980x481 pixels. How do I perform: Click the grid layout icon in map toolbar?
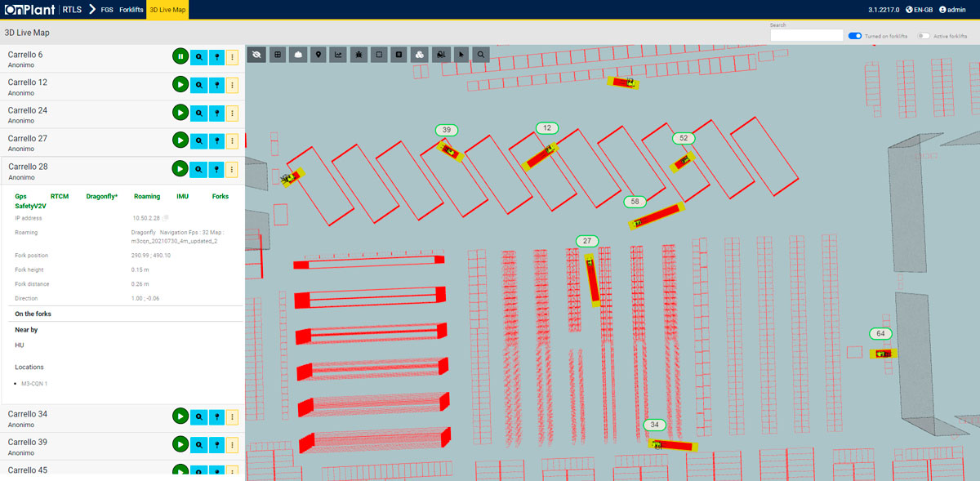coord(278,55)
